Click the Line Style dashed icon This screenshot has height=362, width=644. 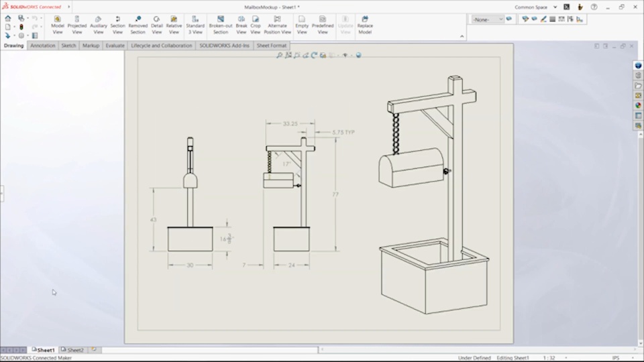click(x=561, y=19)
